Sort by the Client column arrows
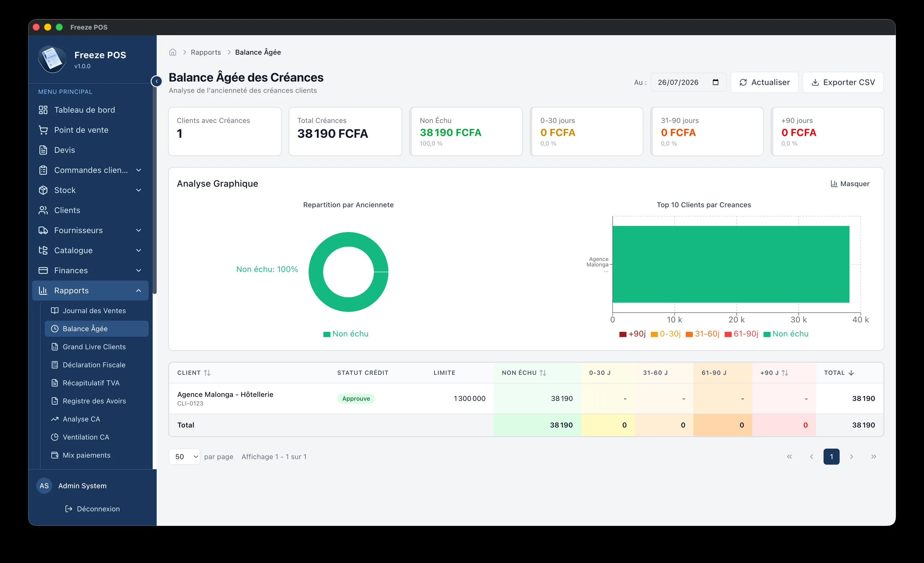This screenshot has height=563, width=924. click(207, 373)
